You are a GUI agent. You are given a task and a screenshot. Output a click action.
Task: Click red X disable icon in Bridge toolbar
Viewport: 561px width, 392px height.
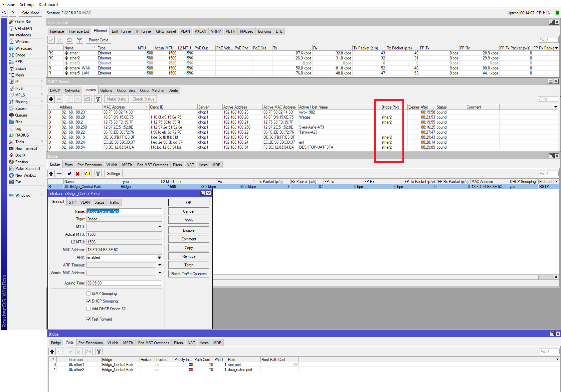coord(77,174)
